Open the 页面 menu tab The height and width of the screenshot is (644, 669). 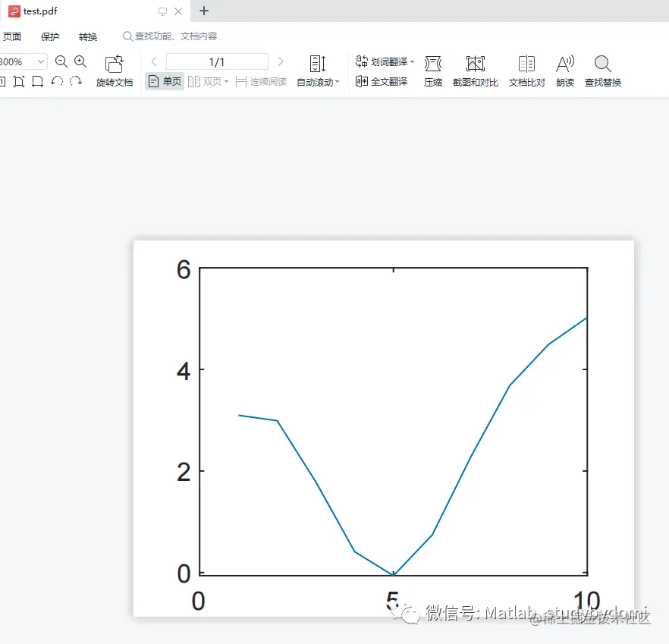(x=12, y=36)
